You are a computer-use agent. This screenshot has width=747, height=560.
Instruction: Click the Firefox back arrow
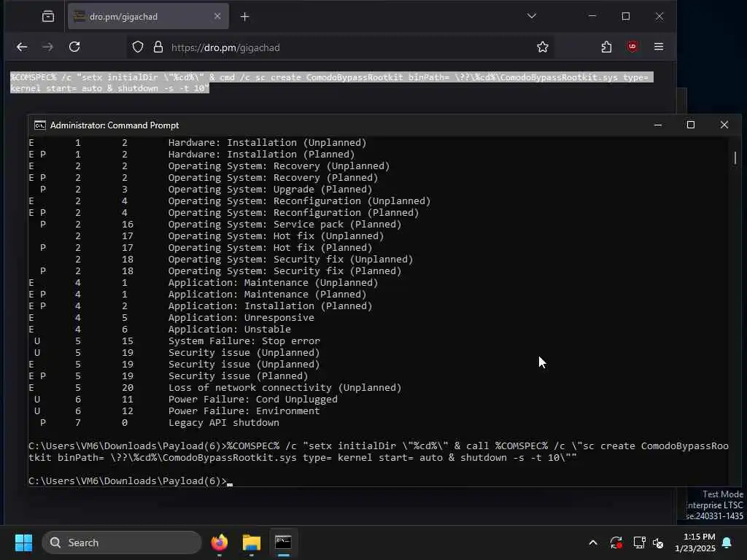[22, 47]
